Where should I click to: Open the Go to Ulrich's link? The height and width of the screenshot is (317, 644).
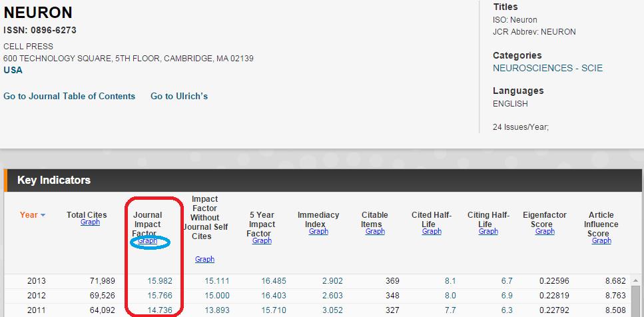coord(179,97)
